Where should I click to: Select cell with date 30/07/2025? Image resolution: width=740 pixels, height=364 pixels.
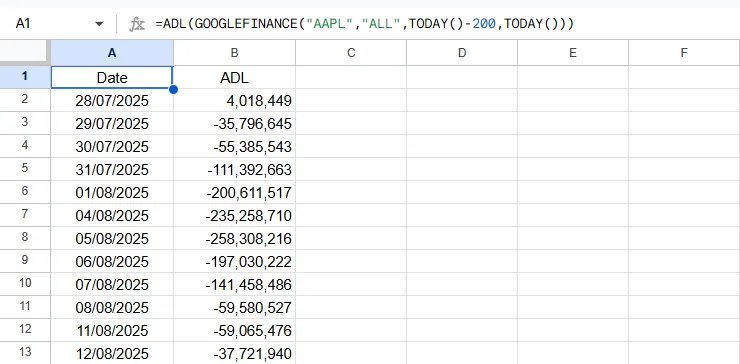coord(112,146)
